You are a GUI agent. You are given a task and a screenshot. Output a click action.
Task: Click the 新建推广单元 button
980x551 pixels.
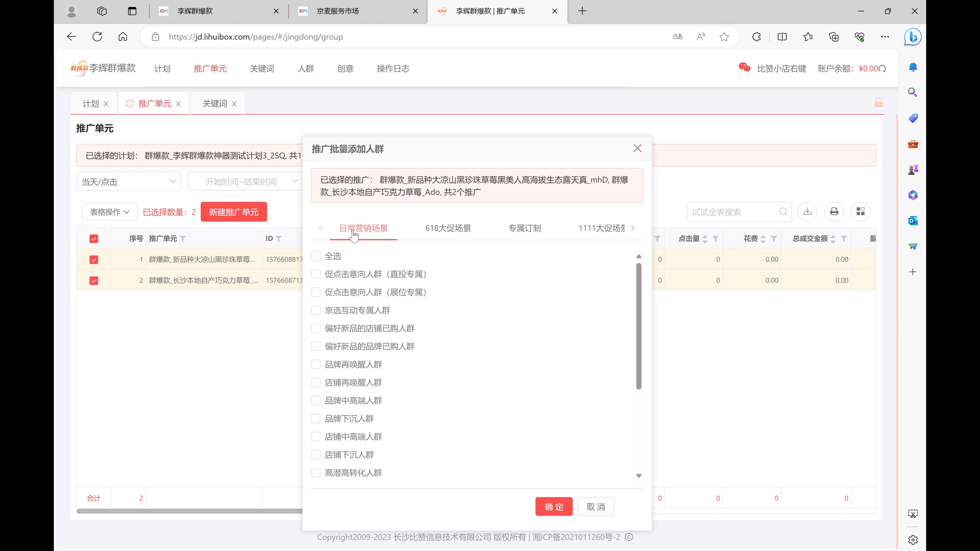coord(234,212)
